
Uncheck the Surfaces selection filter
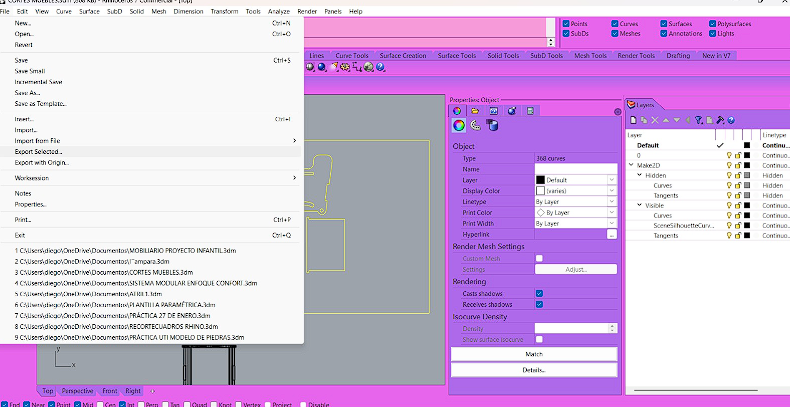pos(664,24)
